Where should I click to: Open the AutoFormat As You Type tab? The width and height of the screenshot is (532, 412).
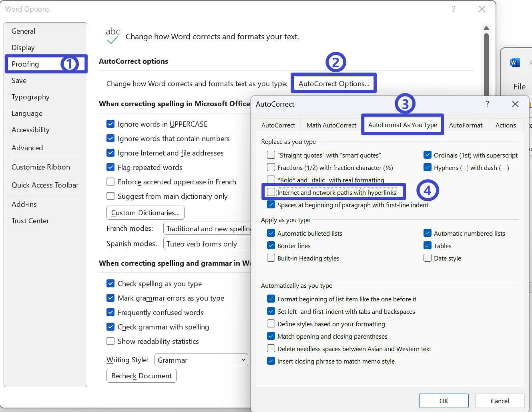click(x=402, y=125)
